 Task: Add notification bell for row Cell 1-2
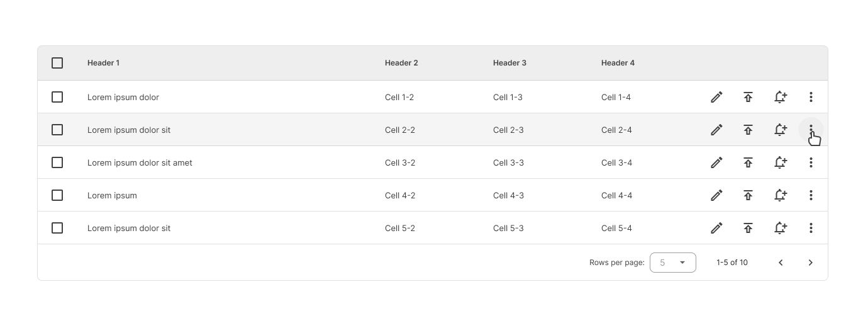(x=780, y=97)
